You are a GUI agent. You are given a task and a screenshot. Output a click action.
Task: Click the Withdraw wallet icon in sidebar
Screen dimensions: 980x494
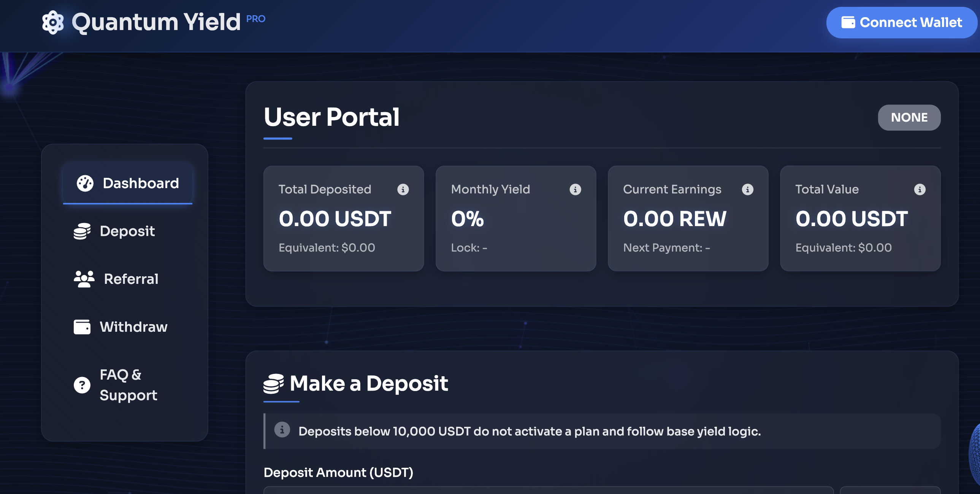pyautogui.click(x=82, y=327)
